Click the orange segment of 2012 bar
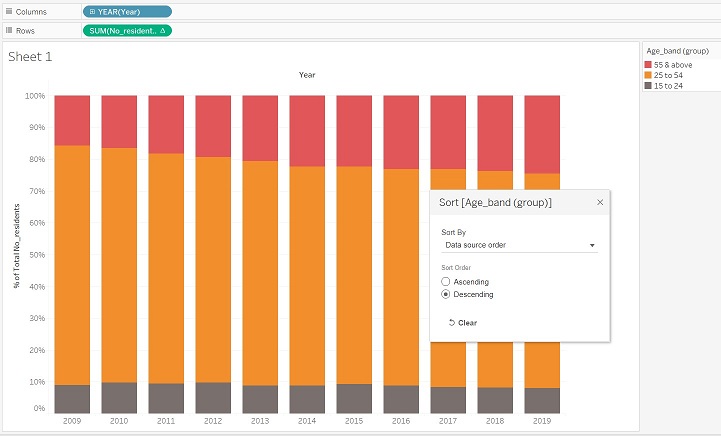 coord(213,270)
